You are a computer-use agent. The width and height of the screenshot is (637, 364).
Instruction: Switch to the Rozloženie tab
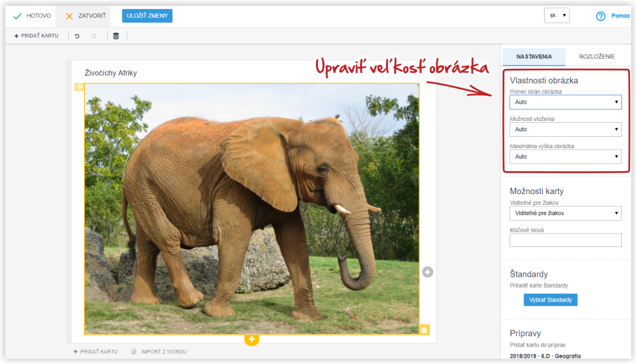pyautogui.click(x=597, y=57)
